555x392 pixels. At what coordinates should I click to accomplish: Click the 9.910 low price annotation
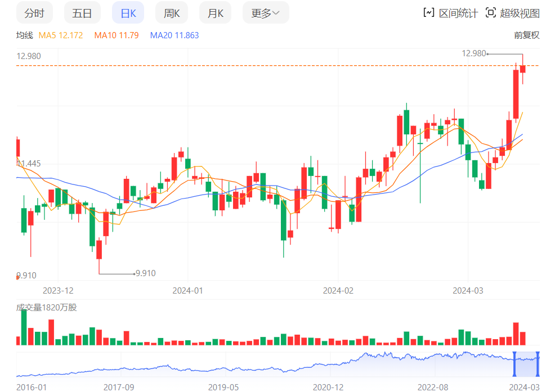coord(145,273)
